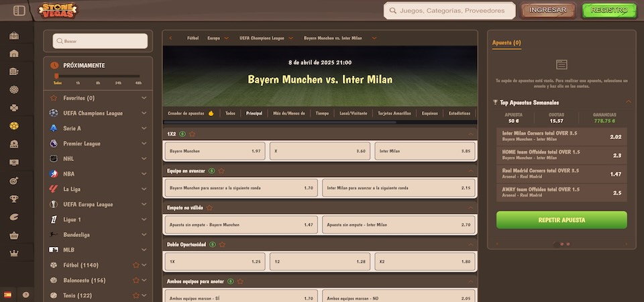
Task: Favorite the Empate no válido market star
Action: pyautogui.click(x=209, y=208)
